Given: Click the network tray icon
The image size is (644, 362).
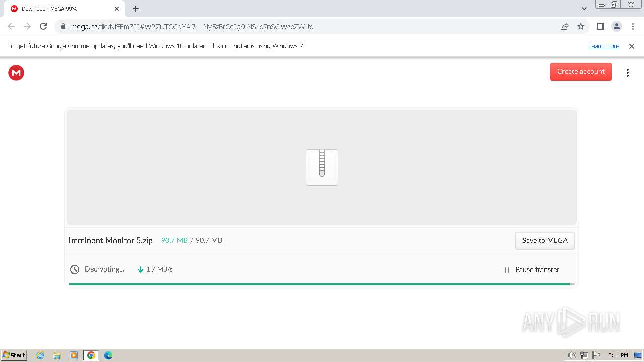Looking at the screenshot, I should point(584,355).
